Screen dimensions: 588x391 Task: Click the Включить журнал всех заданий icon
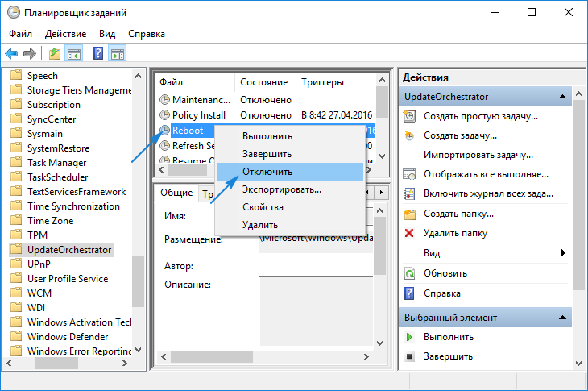[409, 193]
